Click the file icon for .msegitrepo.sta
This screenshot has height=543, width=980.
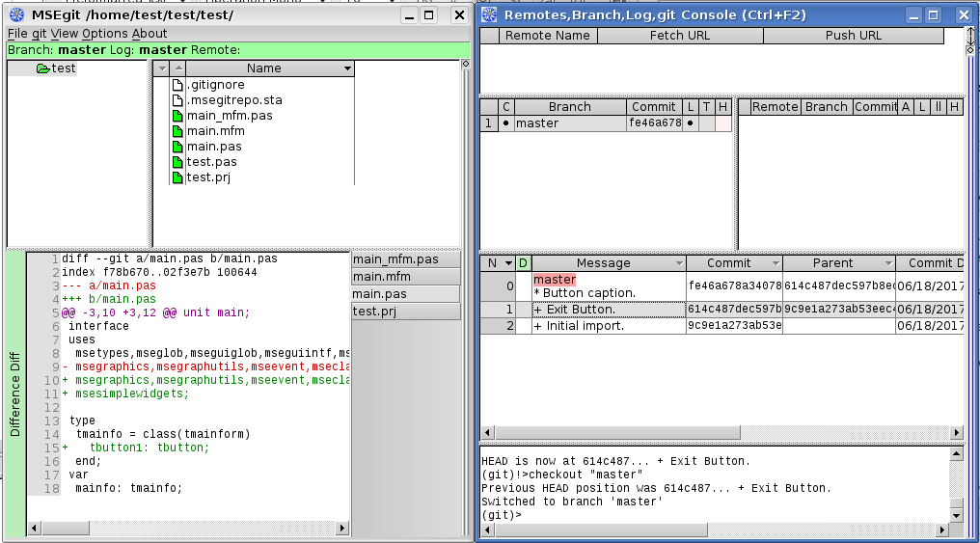[x=177, y=100]
